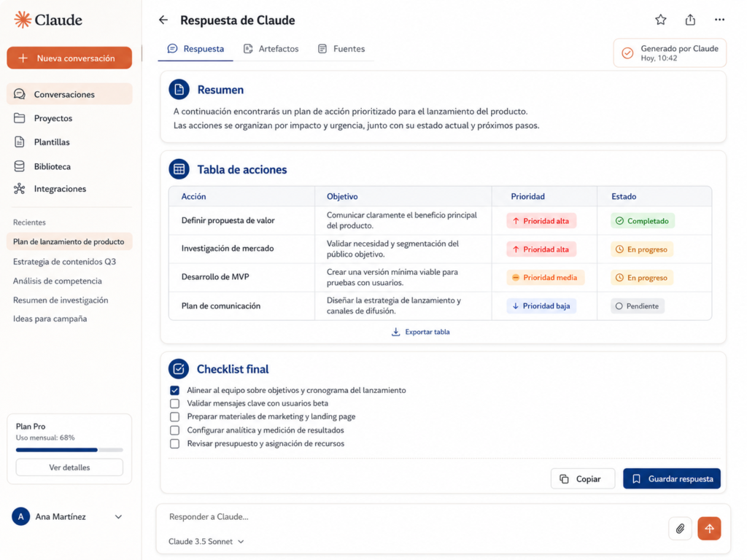
Task: Click Ana Martínez avatar circle
Action: (21, 517)
